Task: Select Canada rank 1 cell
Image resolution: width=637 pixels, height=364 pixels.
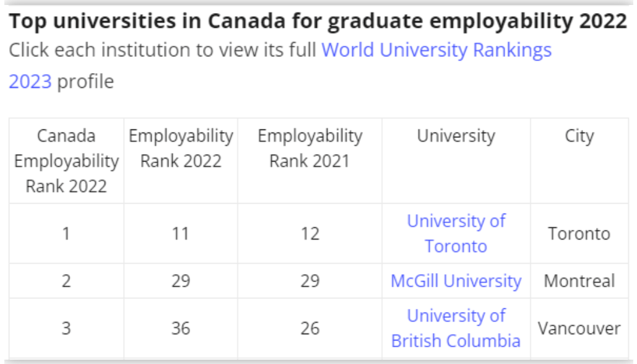Action: [x=66, y=234]
